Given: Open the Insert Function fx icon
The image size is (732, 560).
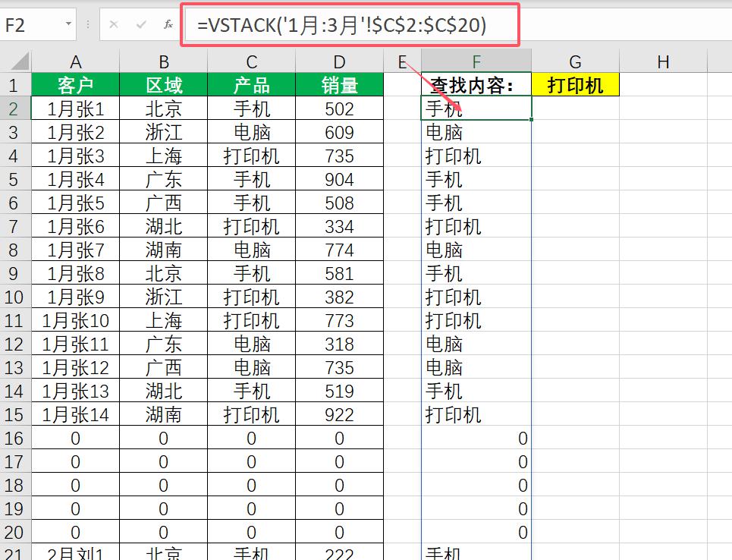Looking at the screenshot, I should (168, 24).
